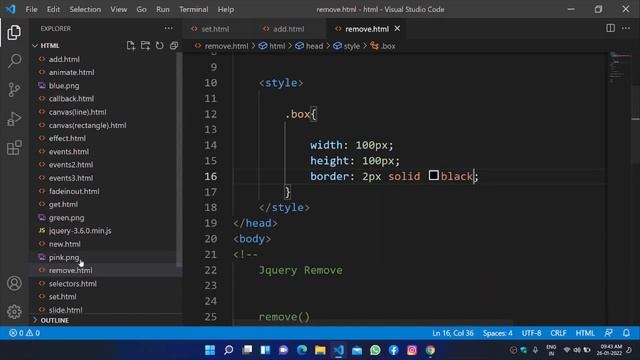Open pink.png in Explorer
The height and width of the screenshot is (360, 640).
click(64, 257)
